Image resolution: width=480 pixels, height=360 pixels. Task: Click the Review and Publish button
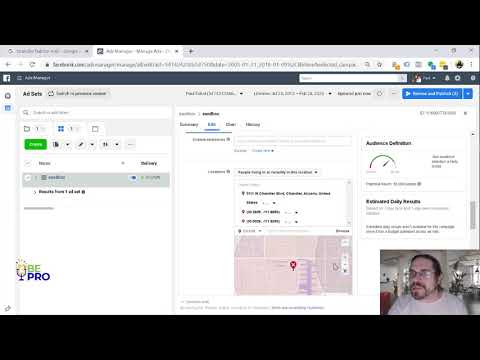click(x=432, y=94)
